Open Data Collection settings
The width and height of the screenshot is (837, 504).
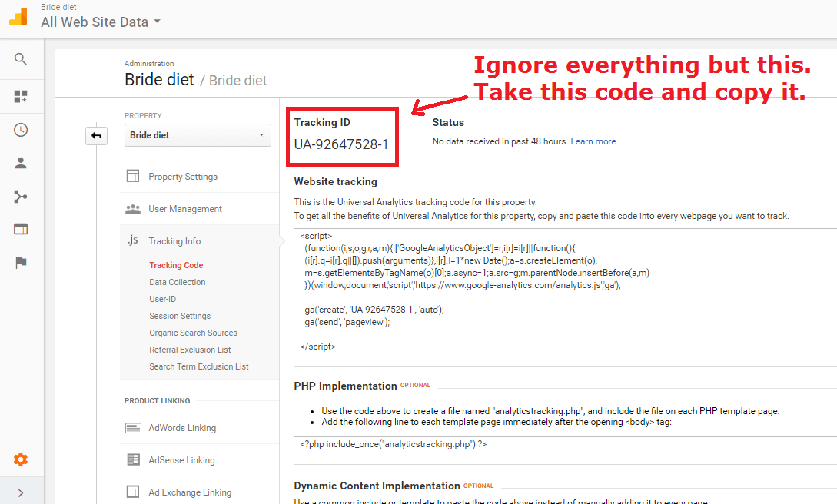(178, 282)
